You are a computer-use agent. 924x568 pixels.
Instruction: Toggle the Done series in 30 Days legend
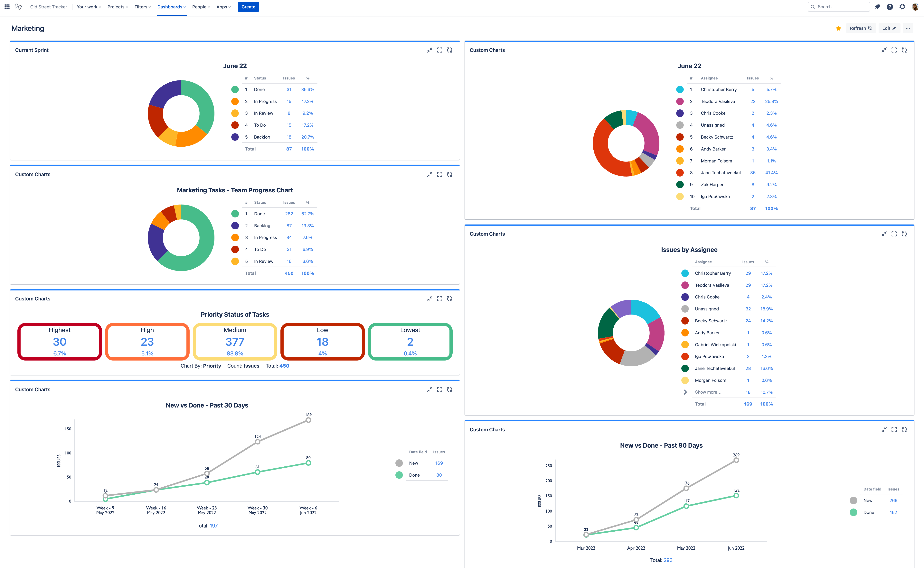point(399,475)
